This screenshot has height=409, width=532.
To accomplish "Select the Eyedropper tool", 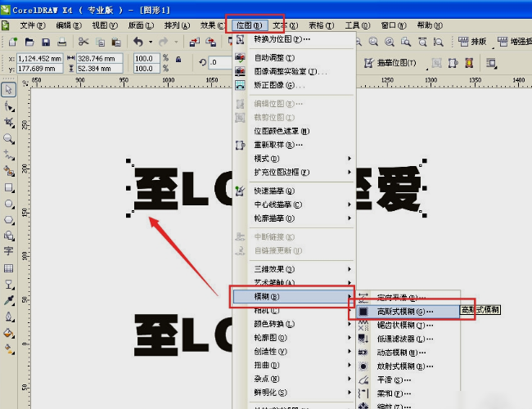I will point(9,300).
